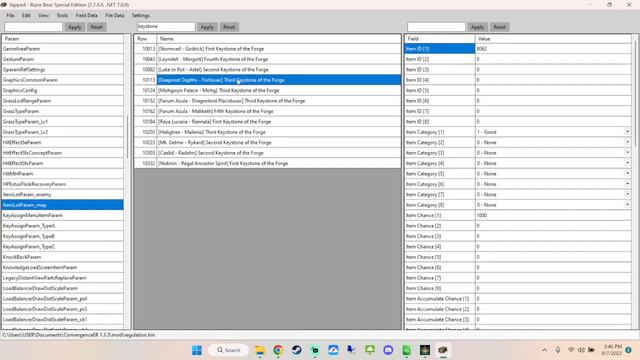The image size is (640, 360).
Task: Open the Item Category [1] dropdown
Action: click(x=627, y=132)
